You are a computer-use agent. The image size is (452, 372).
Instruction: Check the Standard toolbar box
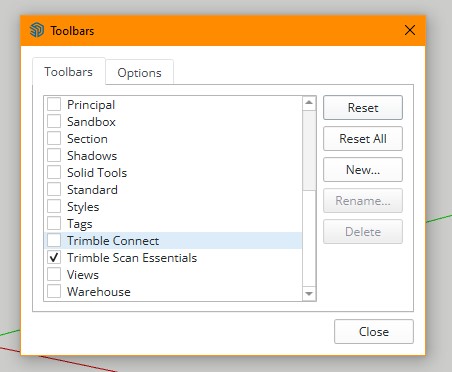tap(54, 189)
